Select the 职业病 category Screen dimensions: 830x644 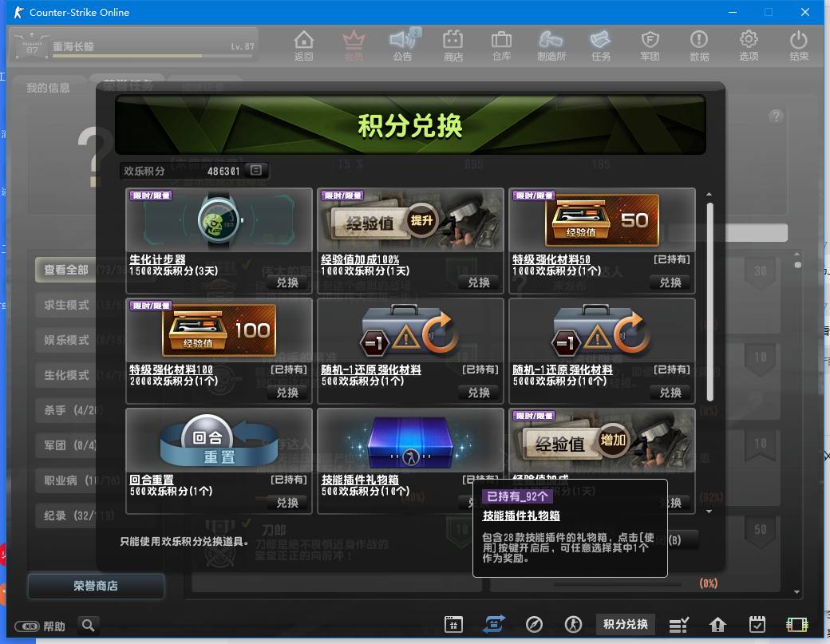[66, 480]
